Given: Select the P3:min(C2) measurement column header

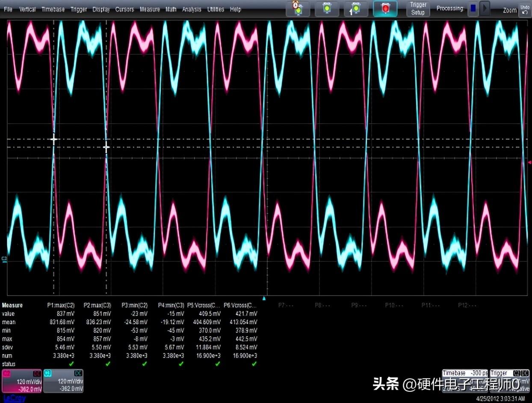Looking at the screenshot, I should pyautogui.click(x=134, y=305).
